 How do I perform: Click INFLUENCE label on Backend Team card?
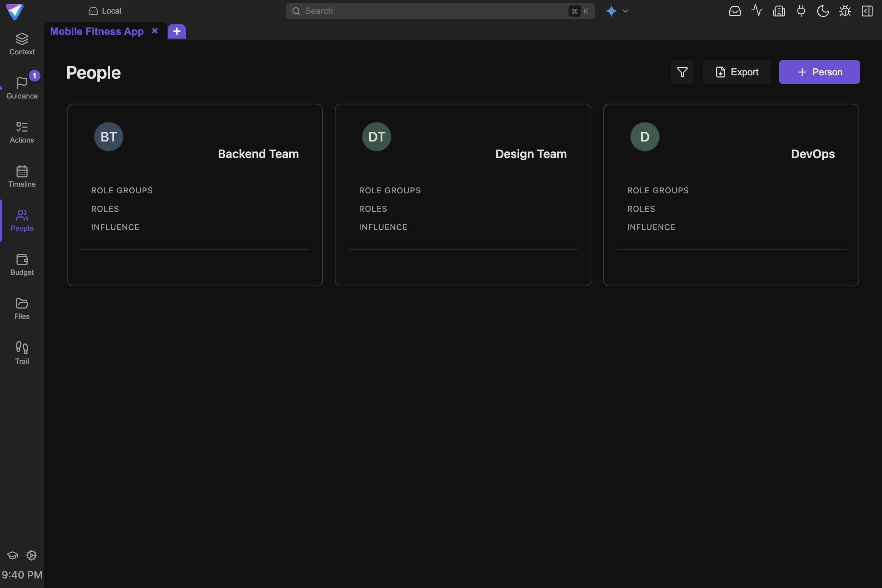coord(115,227)
